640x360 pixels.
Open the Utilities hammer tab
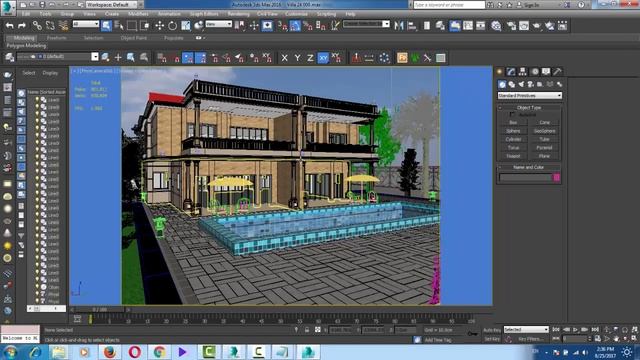click(x=558, y=71)
